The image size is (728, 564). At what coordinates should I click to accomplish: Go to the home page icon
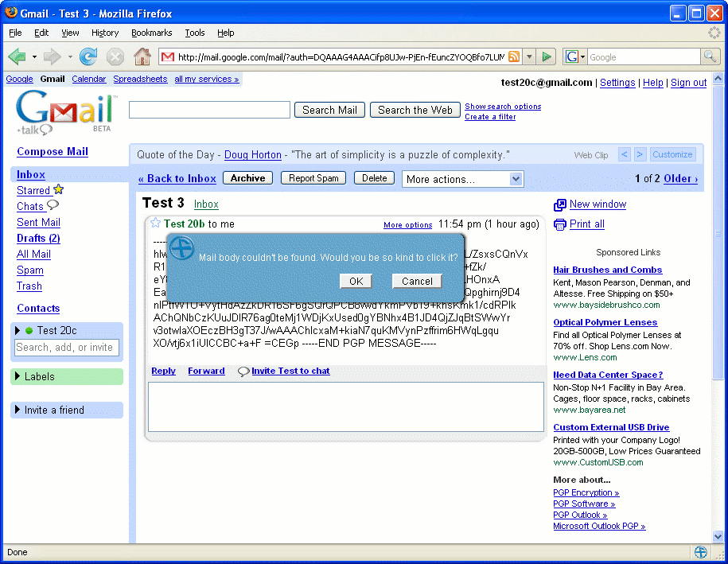[x=142, y=56]
